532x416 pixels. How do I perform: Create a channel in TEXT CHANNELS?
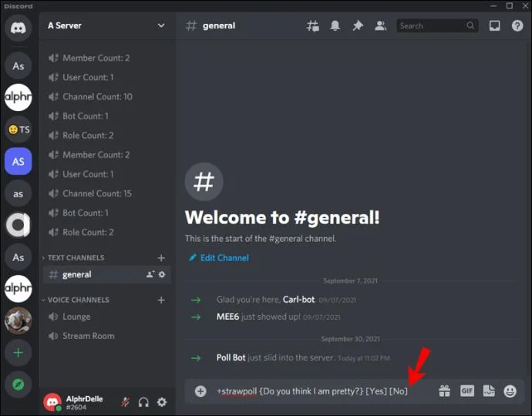pos(161,258)
